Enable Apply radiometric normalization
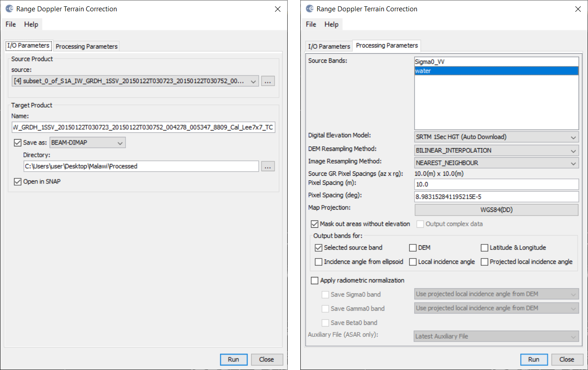588x370 pixels. point(315,281)
